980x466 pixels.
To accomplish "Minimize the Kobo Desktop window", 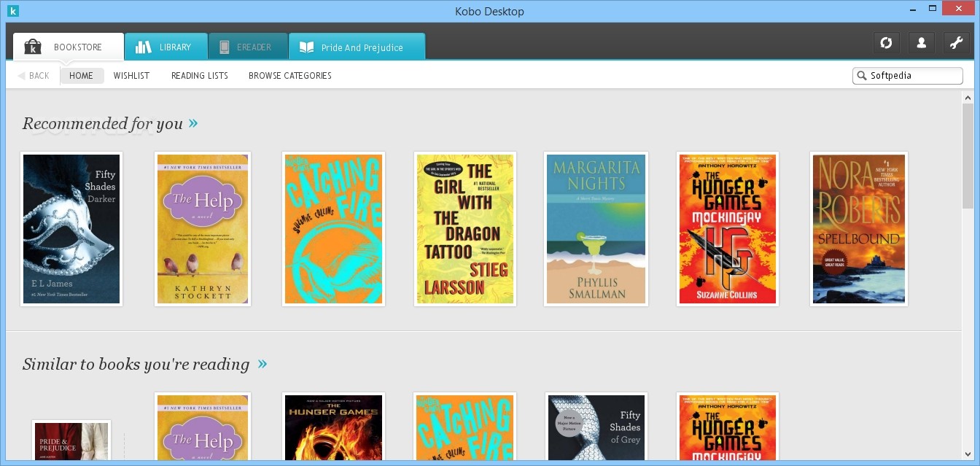I will [912, 8].
